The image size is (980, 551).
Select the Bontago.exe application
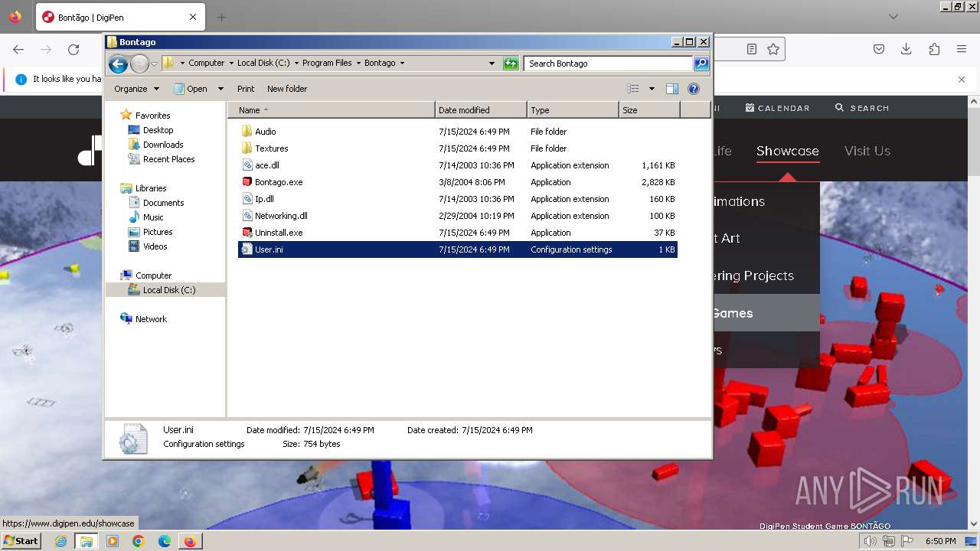458,182
